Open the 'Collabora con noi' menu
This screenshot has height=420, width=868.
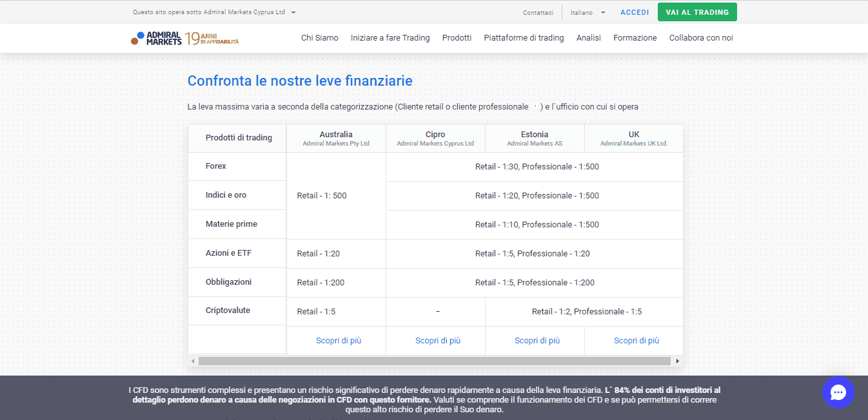pyautogui.click(x=701, y=38)
